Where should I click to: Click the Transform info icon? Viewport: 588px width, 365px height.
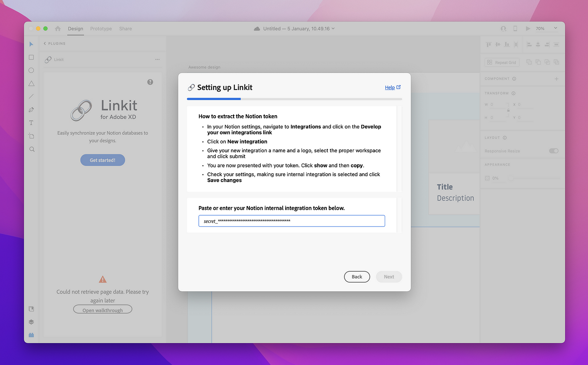click(513, 93)
